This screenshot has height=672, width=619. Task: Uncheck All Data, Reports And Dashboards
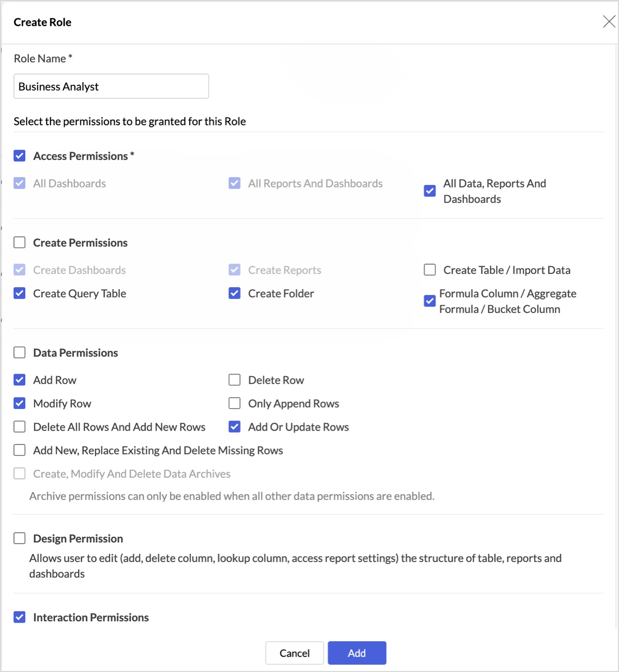pos(430,191)
